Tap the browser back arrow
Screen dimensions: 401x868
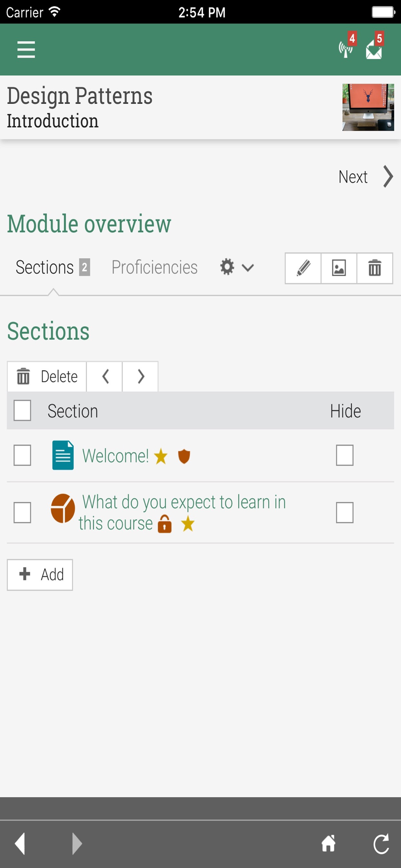(20, 844)
